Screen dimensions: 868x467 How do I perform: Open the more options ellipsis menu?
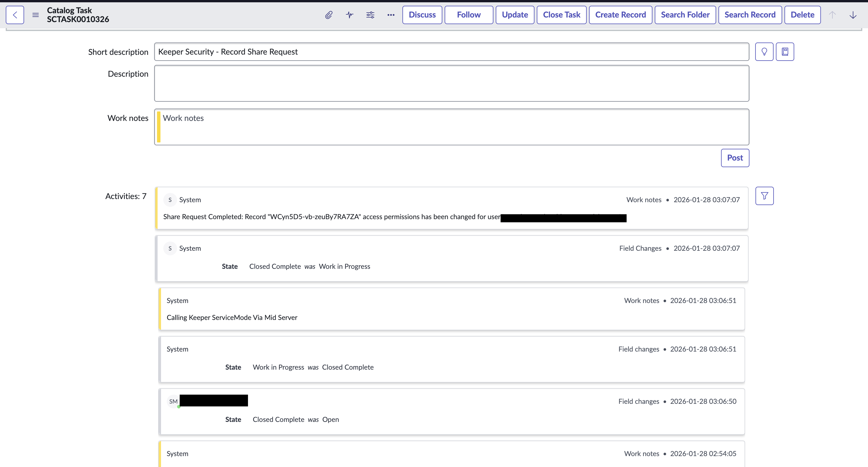(x=391, y=15)
